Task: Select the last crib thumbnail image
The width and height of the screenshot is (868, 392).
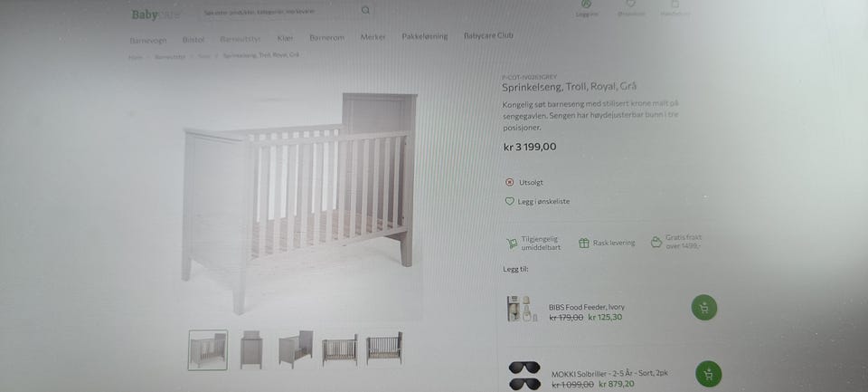Action: [384, 349]
